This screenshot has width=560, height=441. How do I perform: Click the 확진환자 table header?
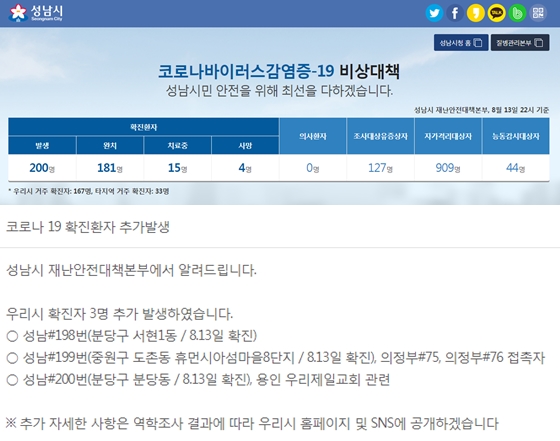[x=144, y=127]
